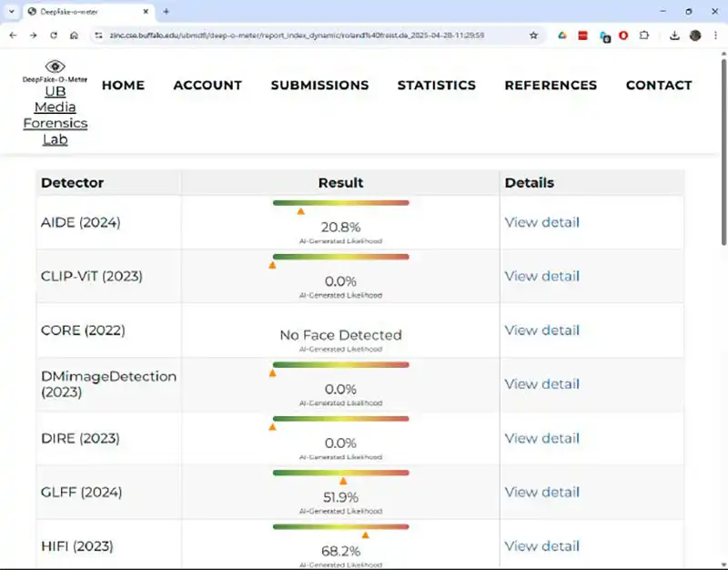Viewport: 728px width, 570px height.
Task: Open a new browser tab
Action: (x=166, y=11)
